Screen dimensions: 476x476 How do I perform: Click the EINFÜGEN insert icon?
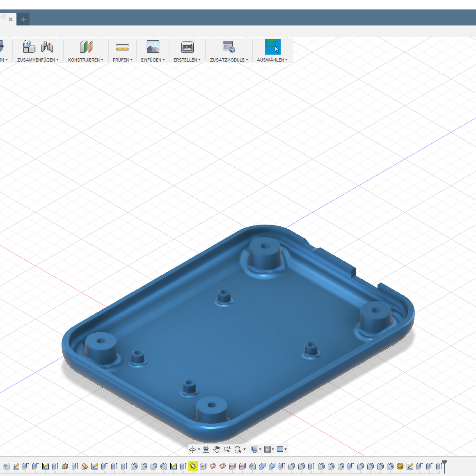152,46
